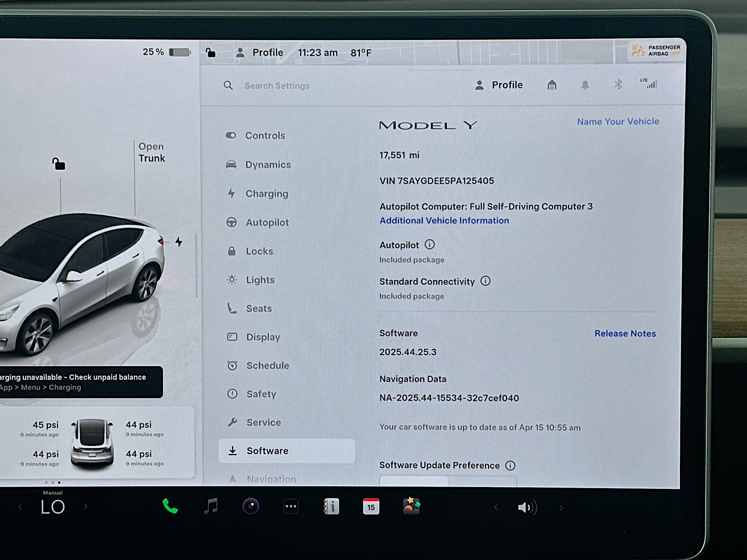Click the Search Settings field
Screen dimensions: 747x560
277,86
